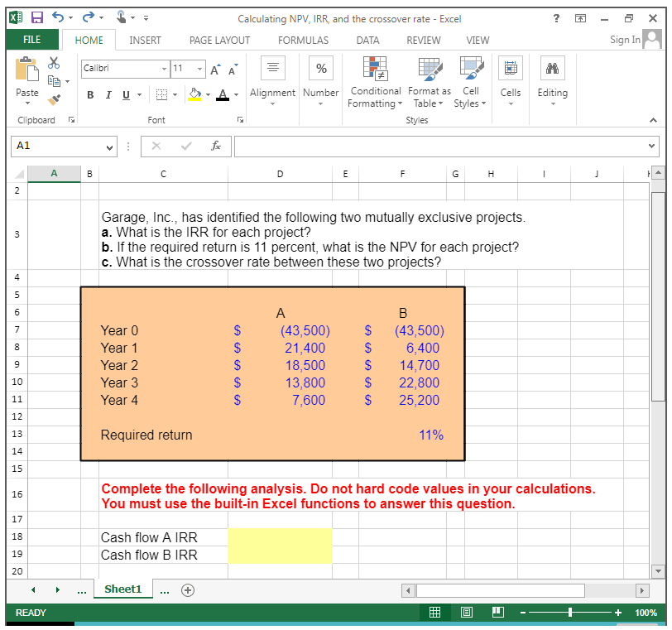Viewport: 672px width, 630px height.
Task: Select the Format Painter brush icon
Action: (55, 100)
